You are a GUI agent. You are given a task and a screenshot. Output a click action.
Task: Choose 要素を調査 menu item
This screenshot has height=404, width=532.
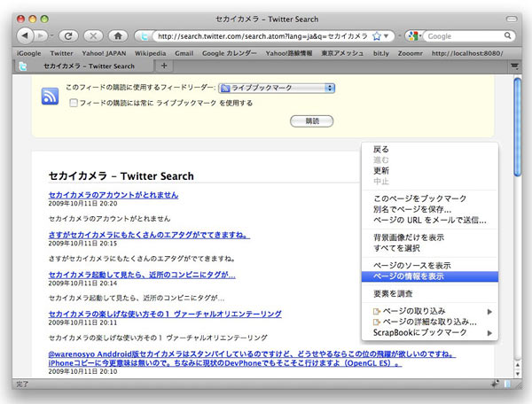[x=430, y=293]
